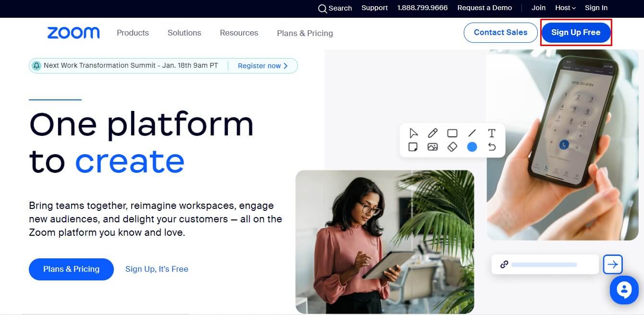This screenshot has height=315, width=644.
Task: Select the pencil draw tool
Action: (x=433, y=133)
